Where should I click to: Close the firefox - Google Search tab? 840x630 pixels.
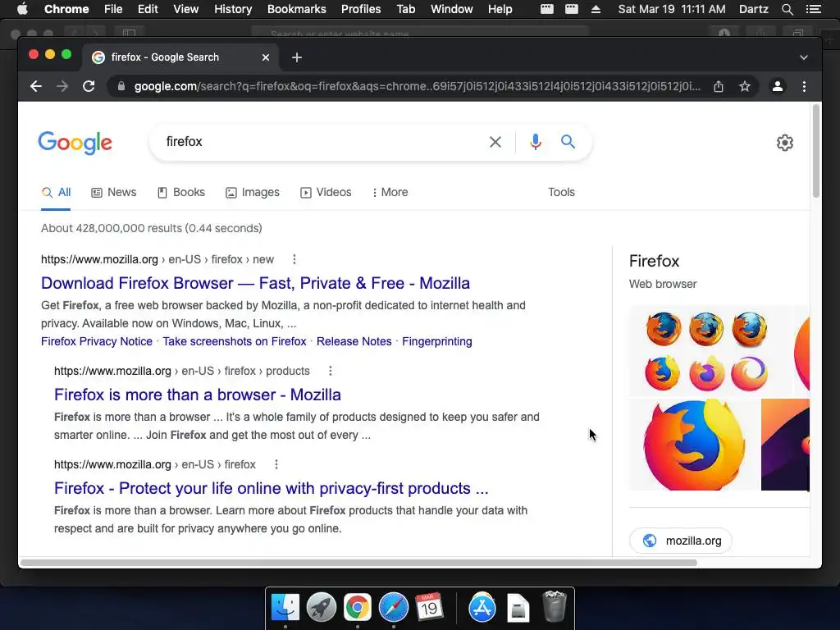point(266,57)
